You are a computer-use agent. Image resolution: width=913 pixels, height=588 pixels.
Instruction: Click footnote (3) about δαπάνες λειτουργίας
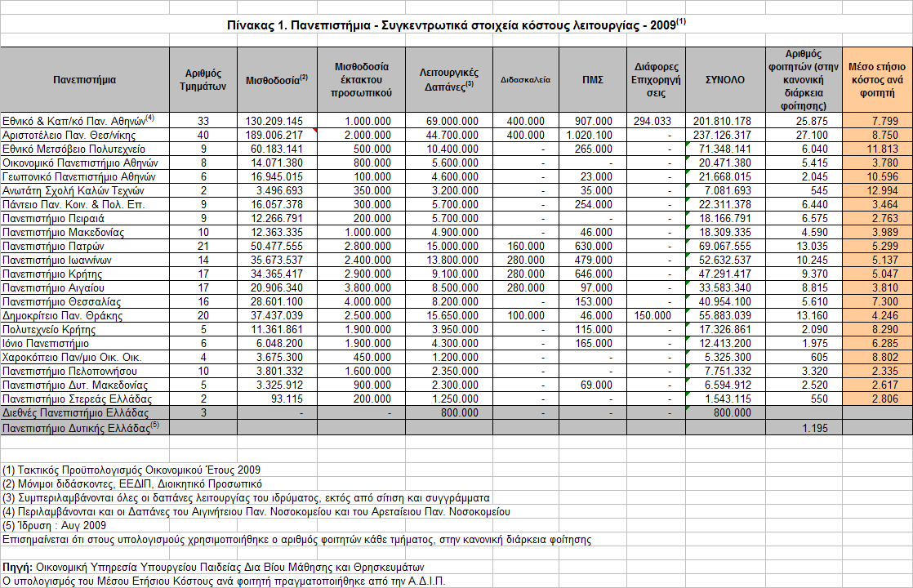pyautogui.click(x=246, y=498)
